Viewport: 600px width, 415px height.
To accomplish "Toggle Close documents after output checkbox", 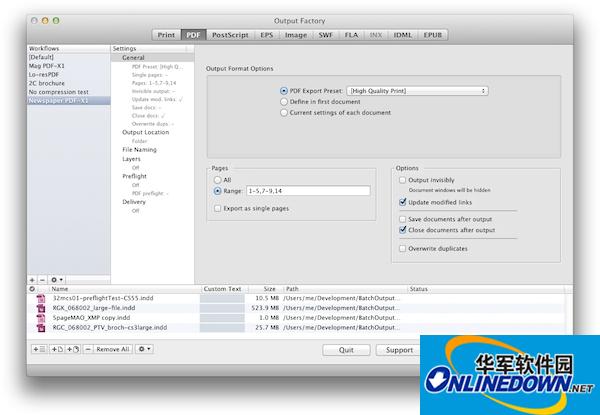I will (x=402, y=230).
